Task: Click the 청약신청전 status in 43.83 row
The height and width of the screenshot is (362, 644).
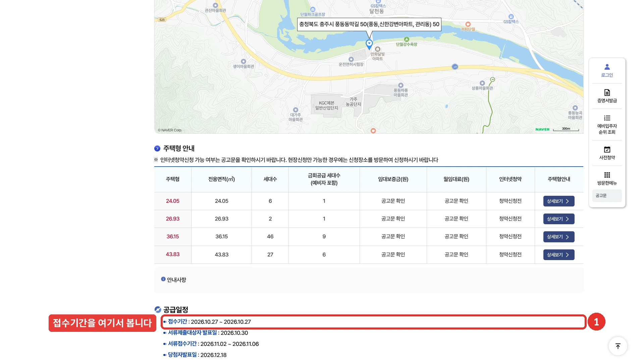Action: (x=510, y=255)
